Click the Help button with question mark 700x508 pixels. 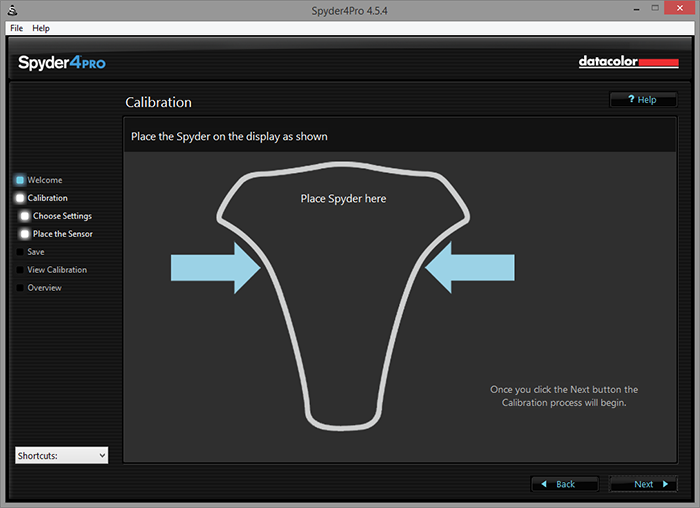(642, 100)
